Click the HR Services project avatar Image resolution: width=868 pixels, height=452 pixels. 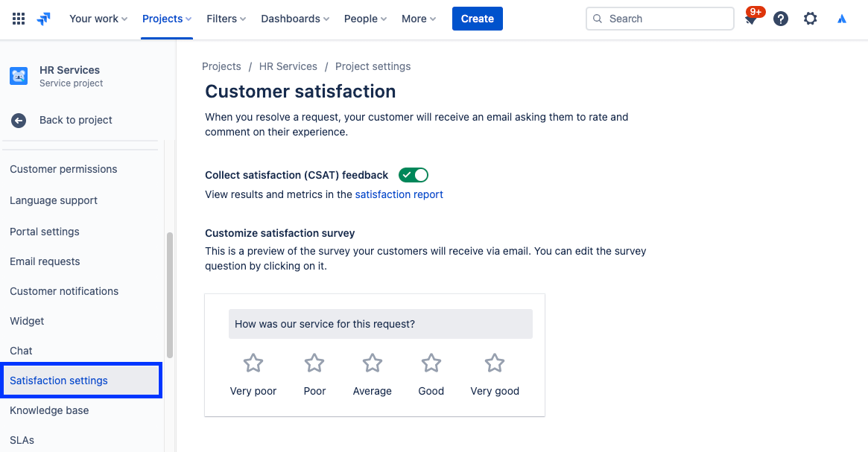(x=18, y=75)
